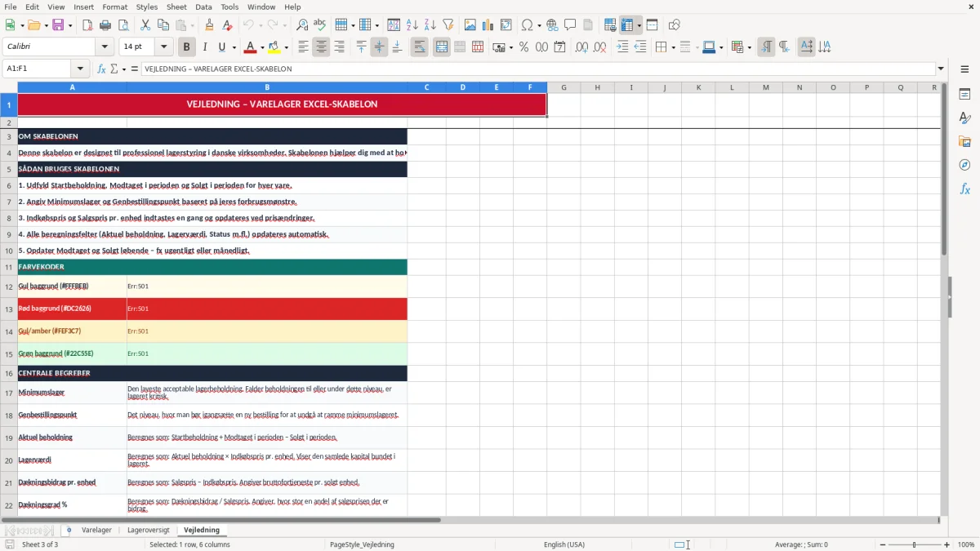The height and width of the screenshot is (551, 980).
Task: Open Sidebar Styles panel icon
Action: point(964,118)
